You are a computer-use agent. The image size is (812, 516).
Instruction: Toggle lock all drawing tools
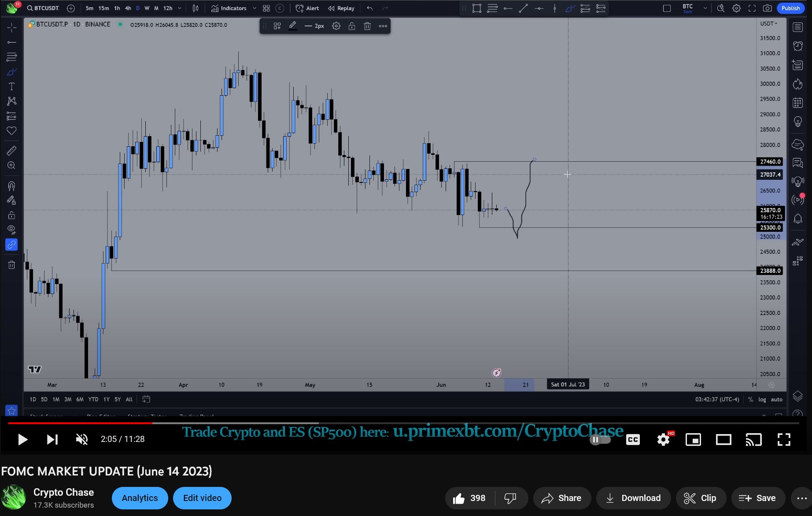click(x=11, y=215)
